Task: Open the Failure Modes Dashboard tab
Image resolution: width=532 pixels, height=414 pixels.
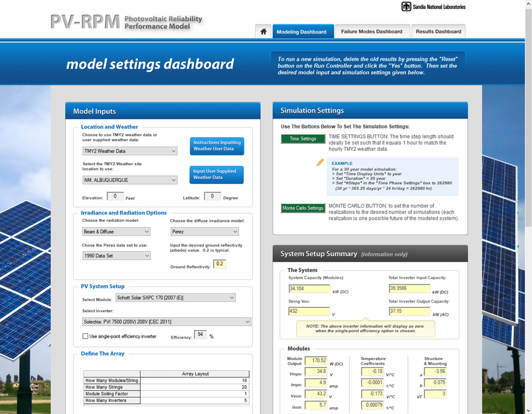Action: 372,32
